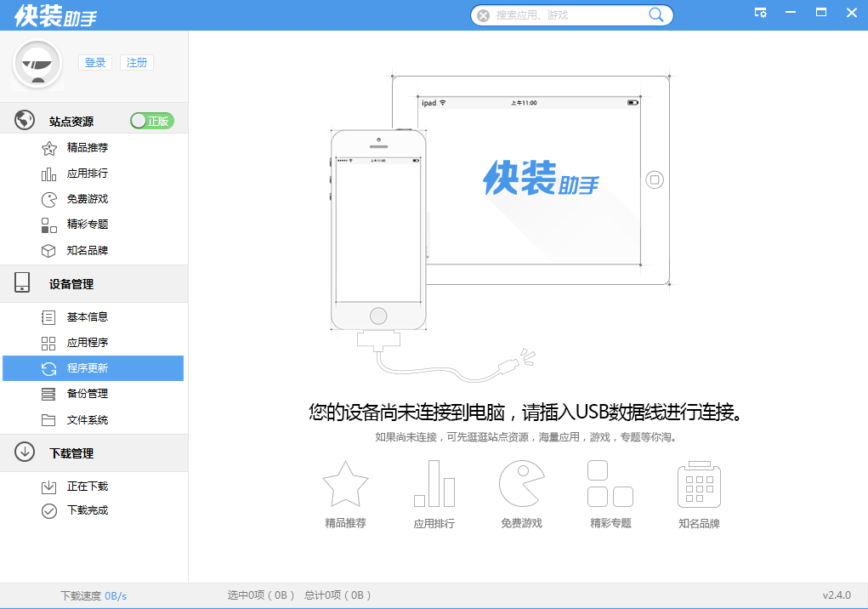Click the download tray icon beside 正在下载
Viewport: 868px width, 609px height.
coord(48,487)
